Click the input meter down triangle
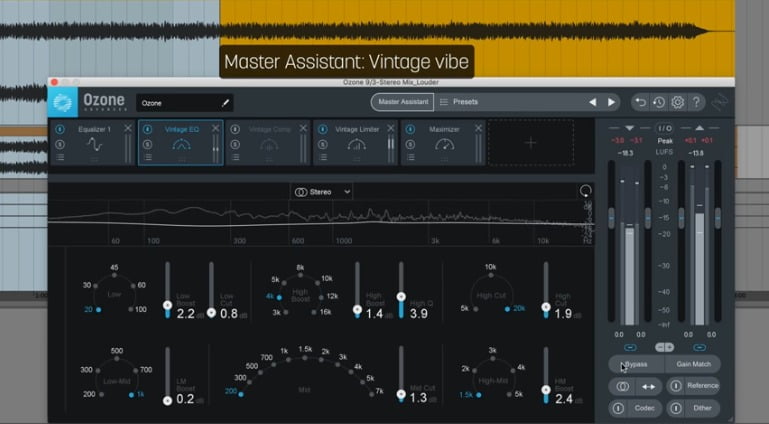This screenshot has height=424, width=769. point(629,128)
